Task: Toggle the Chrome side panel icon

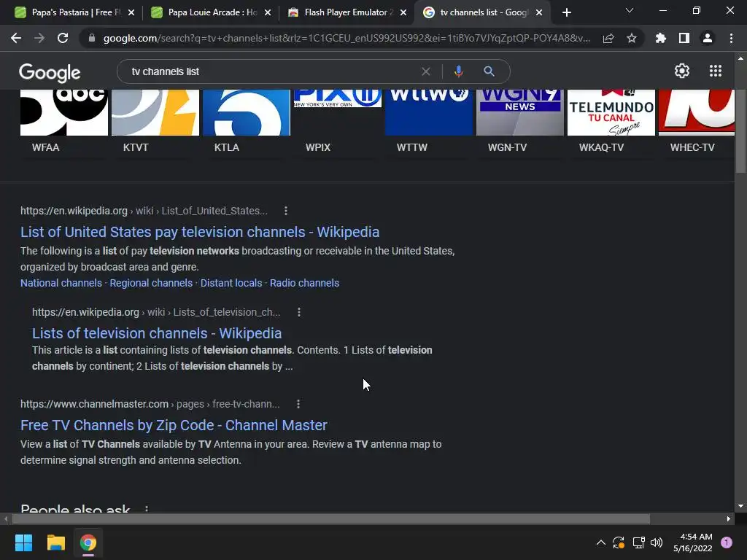Action: click(684, 38)
